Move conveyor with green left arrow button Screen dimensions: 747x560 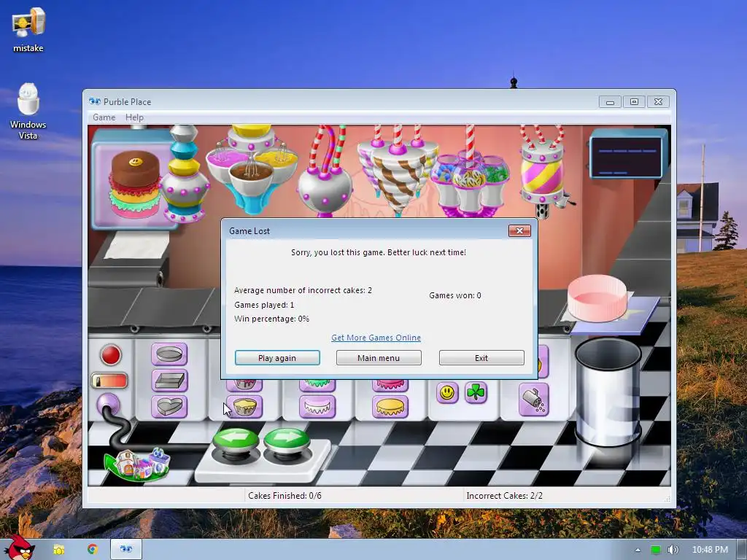point(236,440)
